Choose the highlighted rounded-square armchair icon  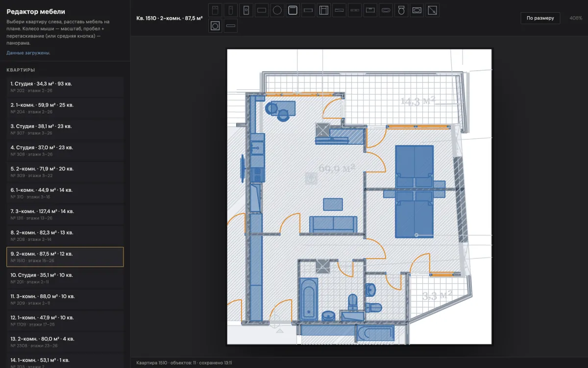[293, 10]
